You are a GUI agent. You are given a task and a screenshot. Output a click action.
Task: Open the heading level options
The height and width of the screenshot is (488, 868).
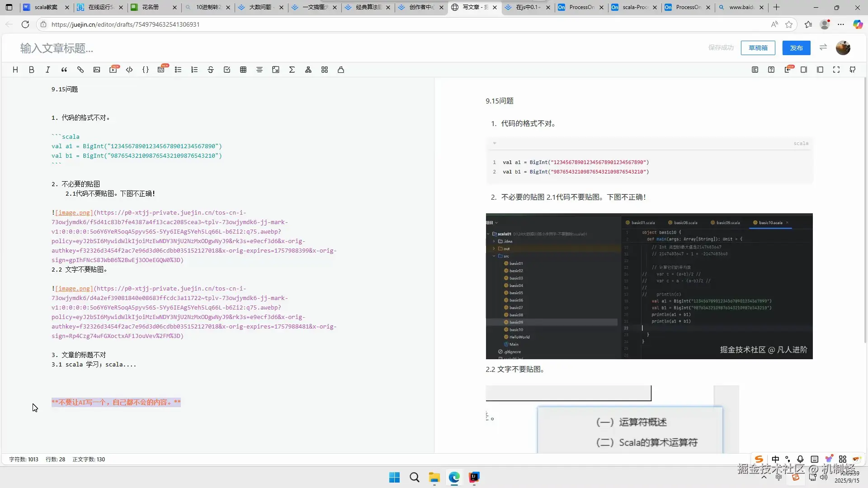point(15,70)
